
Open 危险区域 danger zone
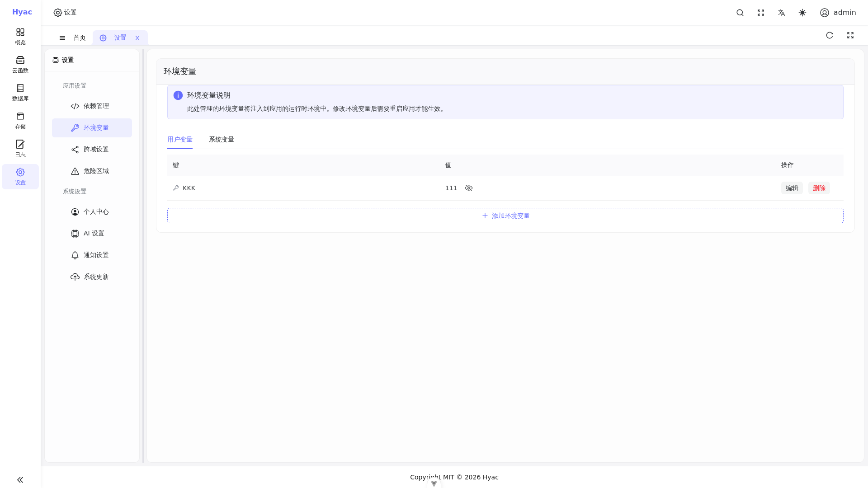pyautogui.click(x=92, y=171)
